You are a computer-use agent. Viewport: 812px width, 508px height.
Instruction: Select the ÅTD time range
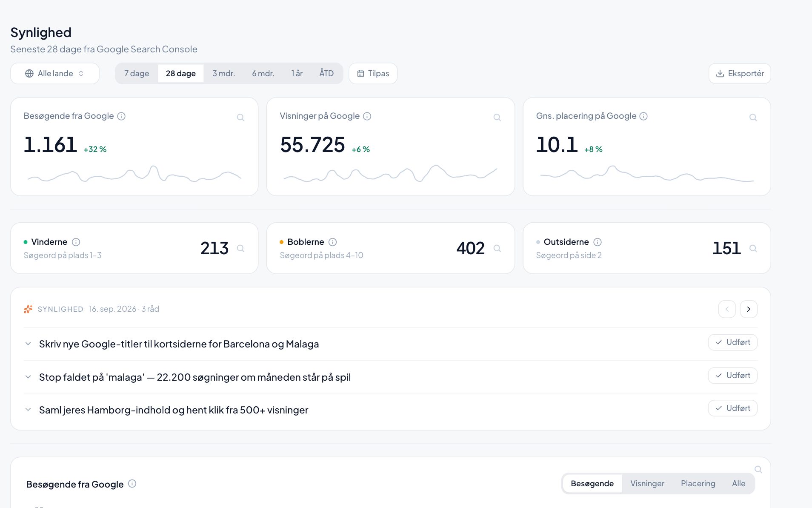(326, 74)
